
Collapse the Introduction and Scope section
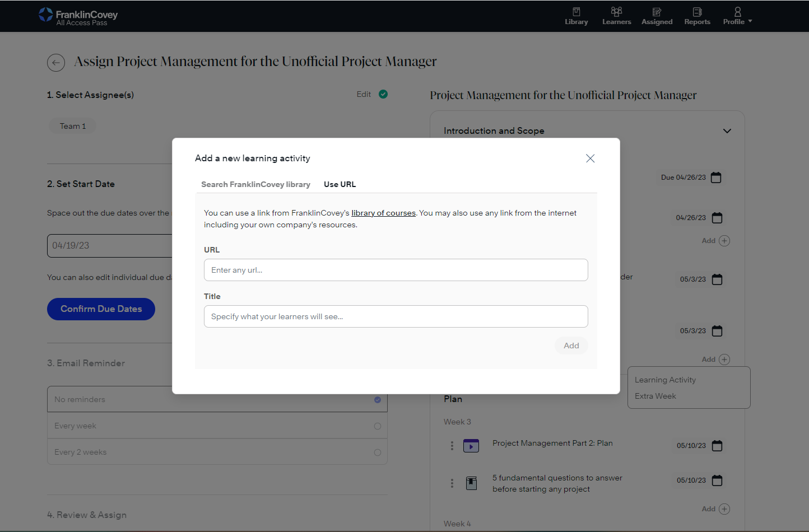(x=727, y=131)
